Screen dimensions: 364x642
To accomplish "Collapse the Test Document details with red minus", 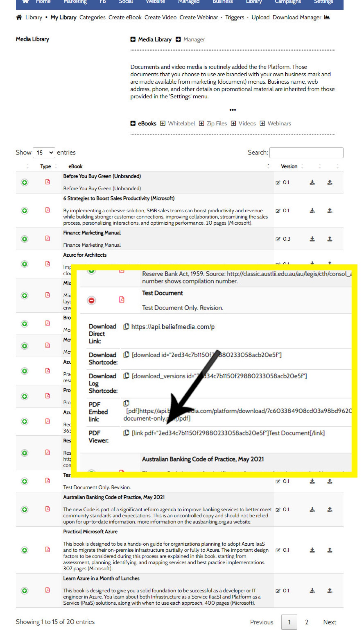I will point(91,300).
